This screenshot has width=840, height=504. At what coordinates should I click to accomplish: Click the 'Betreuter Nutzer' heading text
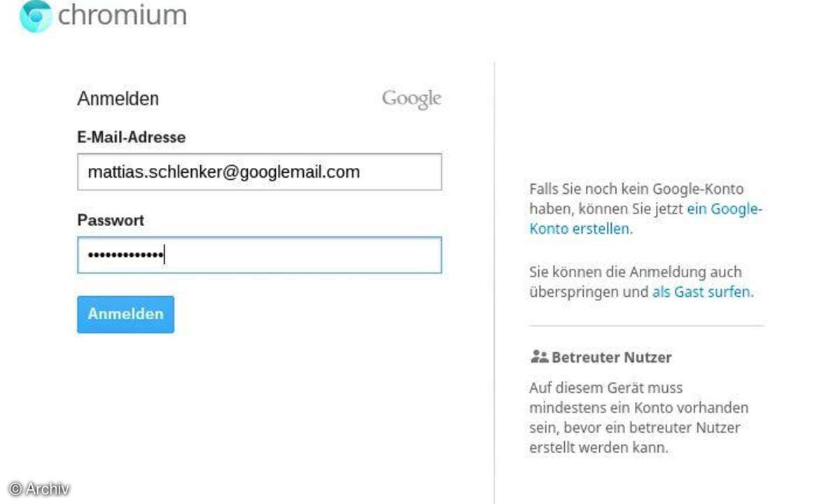[612, 357]
